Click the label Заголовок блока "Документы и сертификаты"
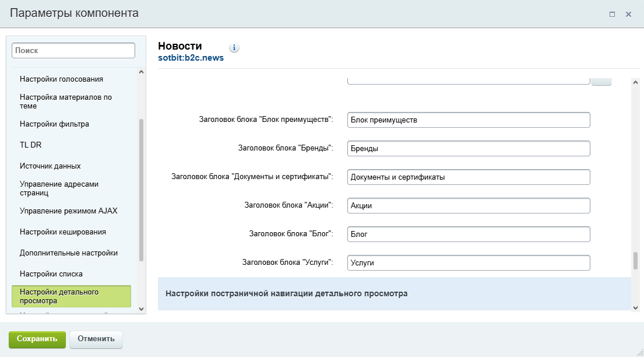644x357 pixels. click(252, 177)
